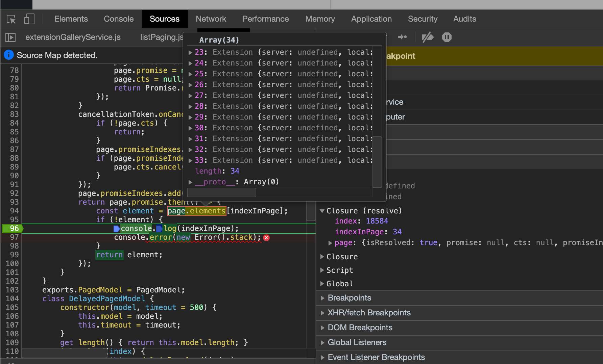Collapse the Closure (resolve) scope section
Viewport: 603px width, 364px height.
tap(322, 211)
